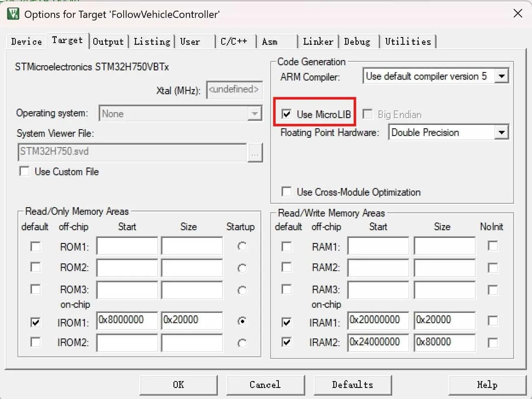Viewport: 532px width, 399px height.
Task: Restore settings with the Defaults button
Action: click(353, 385)
